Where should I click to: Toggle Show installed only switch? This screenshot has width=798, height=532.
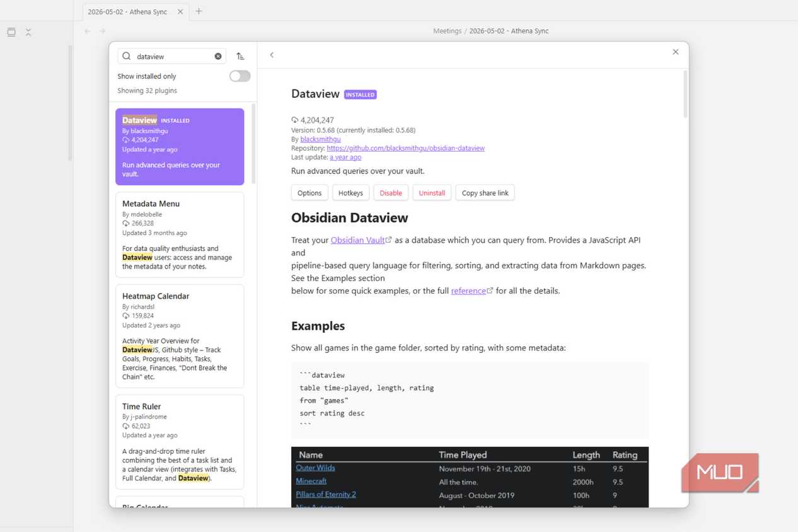pyautogui.click(x=240, y=76)
